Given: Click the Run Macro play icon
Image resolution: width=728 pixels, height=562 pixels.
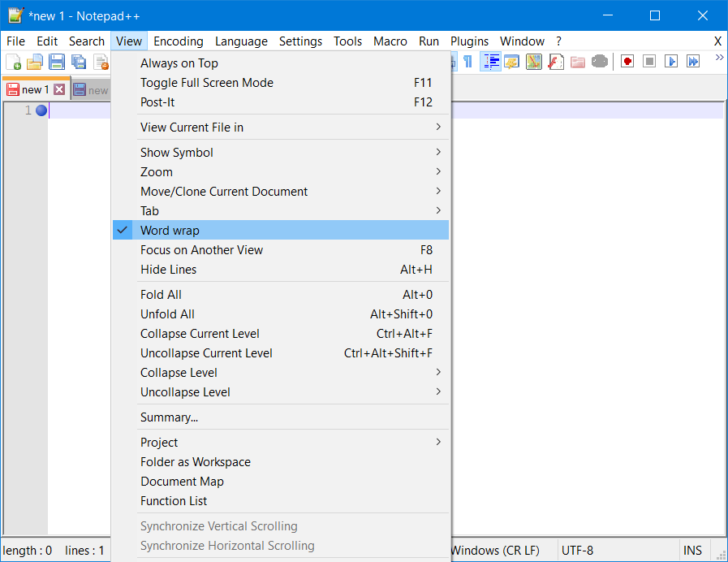Looking at the screenshot, I should [x=672, y=60].
